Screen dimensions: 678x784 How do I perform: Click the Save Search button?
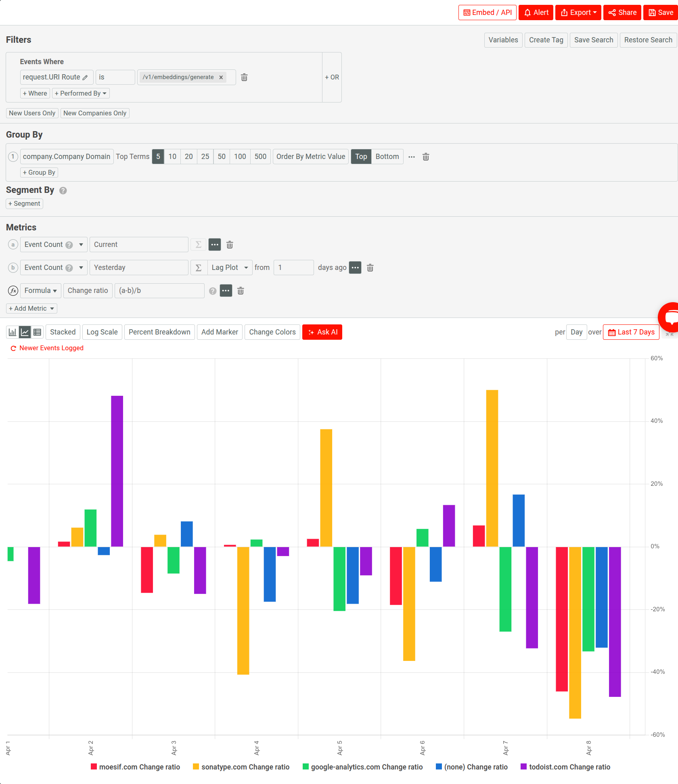point(593,40)
